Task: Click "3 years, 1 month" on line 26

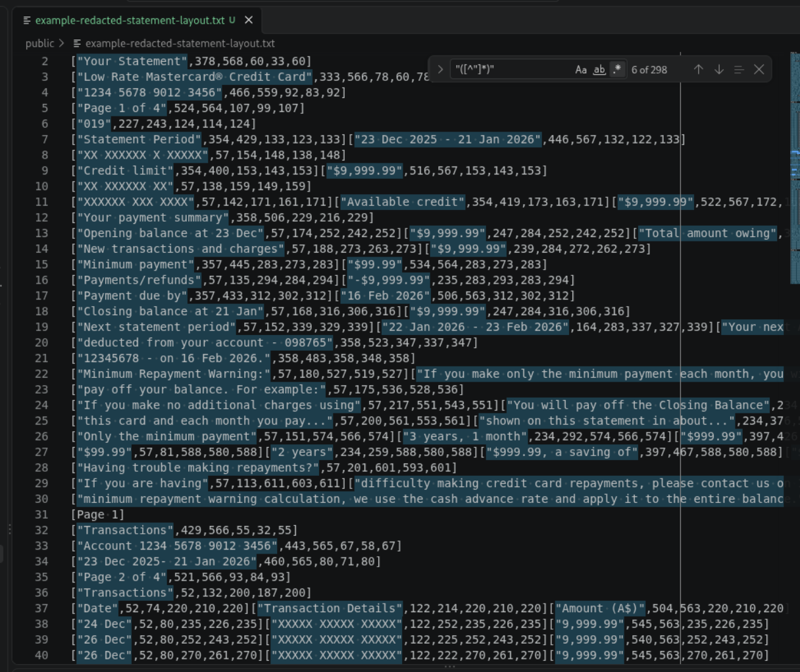Action: pos(465,436)
